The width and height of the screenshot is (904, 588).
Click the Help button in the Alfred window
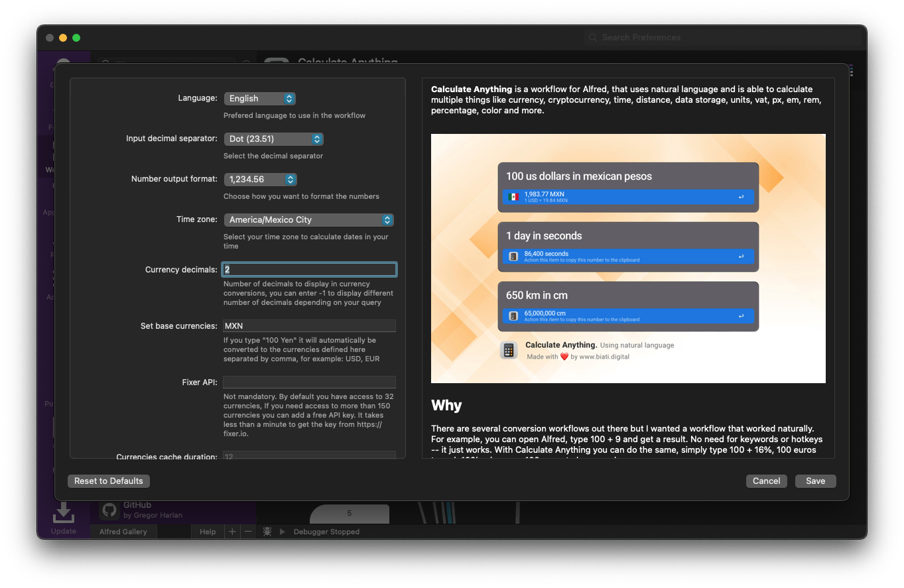(x=208, y=532)
